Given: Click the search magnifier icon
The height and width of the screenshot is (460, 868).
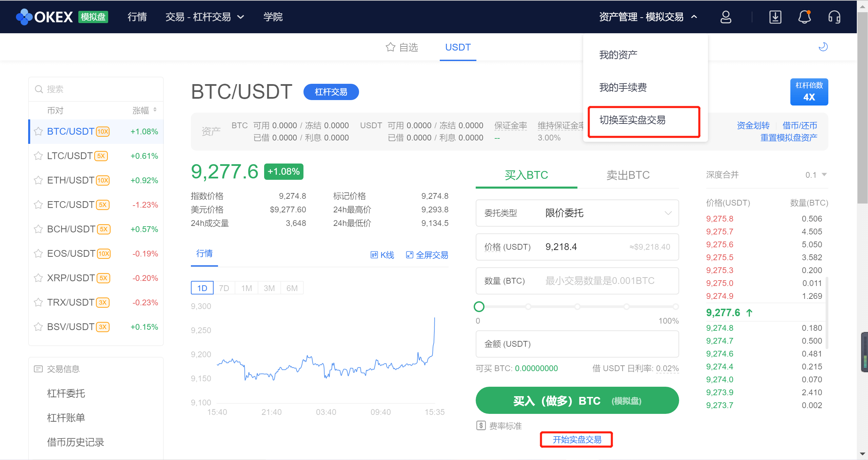Looking at the screenshot, I should coord(39,89).
